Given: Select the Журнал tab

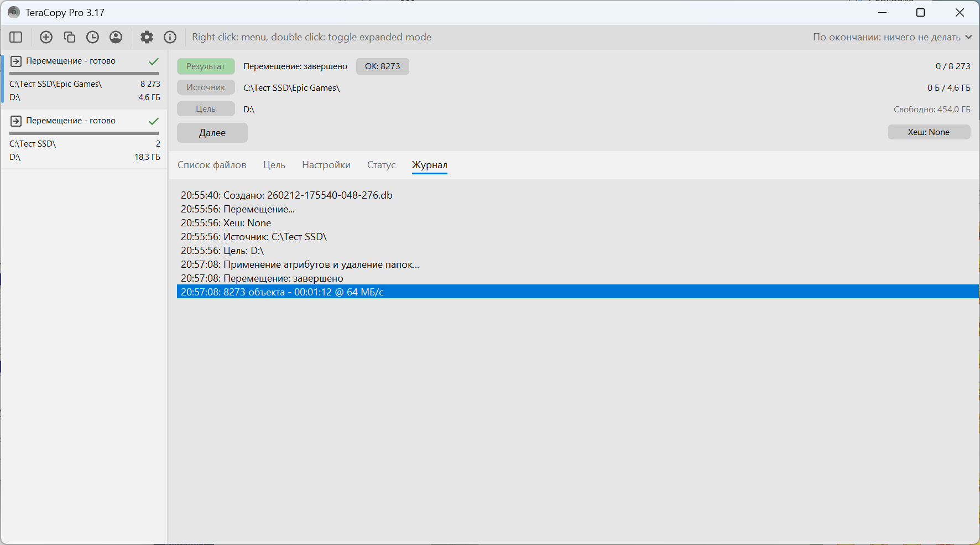Looking at the screenshot, I should pos(430,165).
